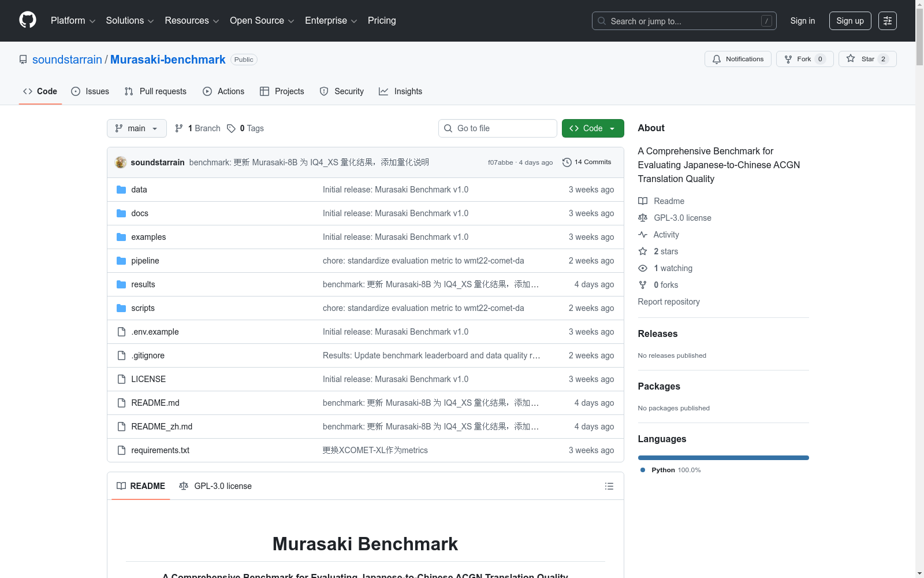Expand the Enterprise menu
This screenshot has height=578, width=924.
(331, 21)
